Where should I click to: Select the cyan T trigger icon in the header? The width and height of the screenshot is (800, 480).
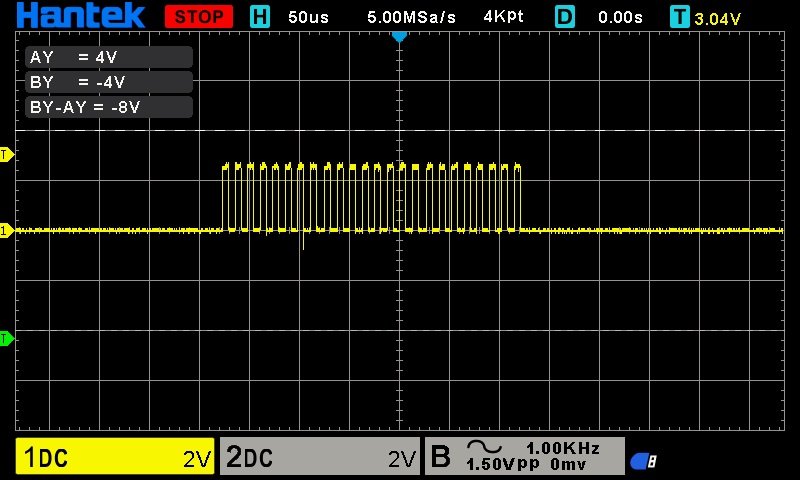[680, 17]
